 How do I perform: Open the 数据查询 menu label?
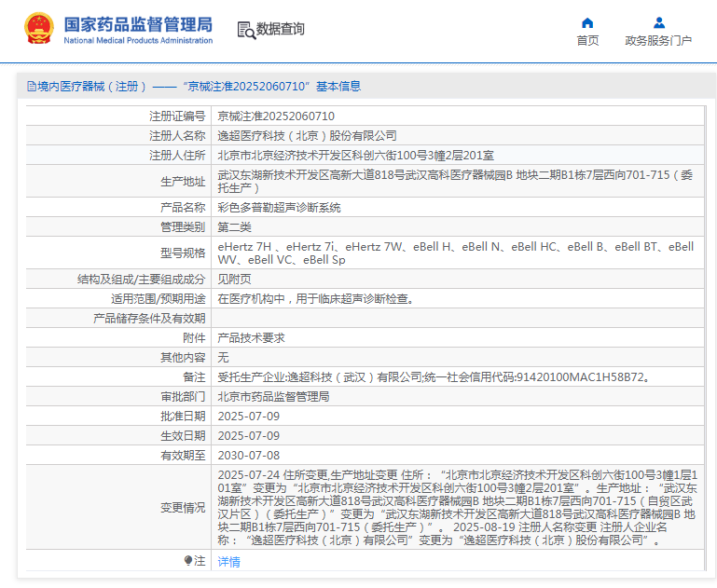click(x=281, y=30)
